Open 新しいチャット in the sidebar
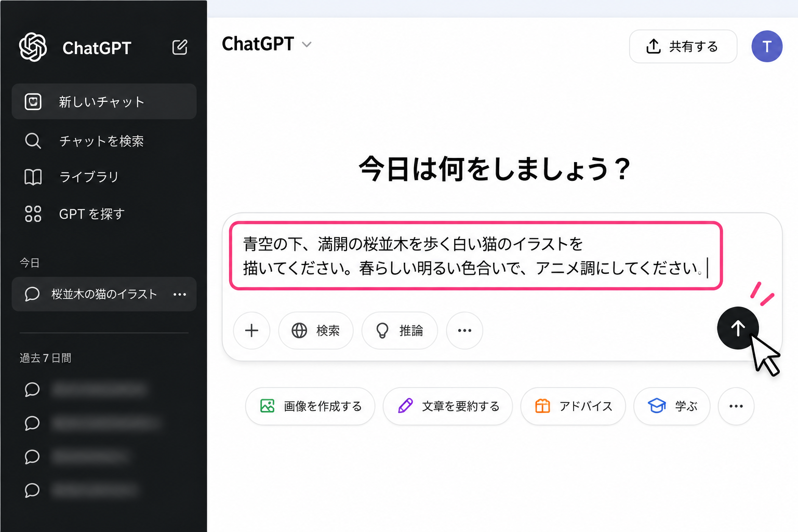This screenshot has height=532, width=798. click(x=104, y=102)
